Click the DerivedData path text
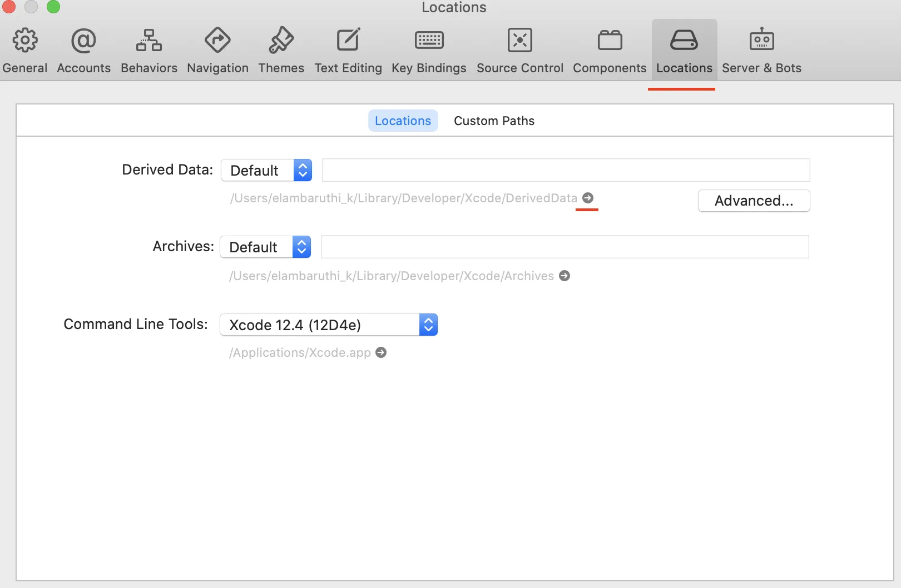The image size is (901, 588). pos(404,198)
